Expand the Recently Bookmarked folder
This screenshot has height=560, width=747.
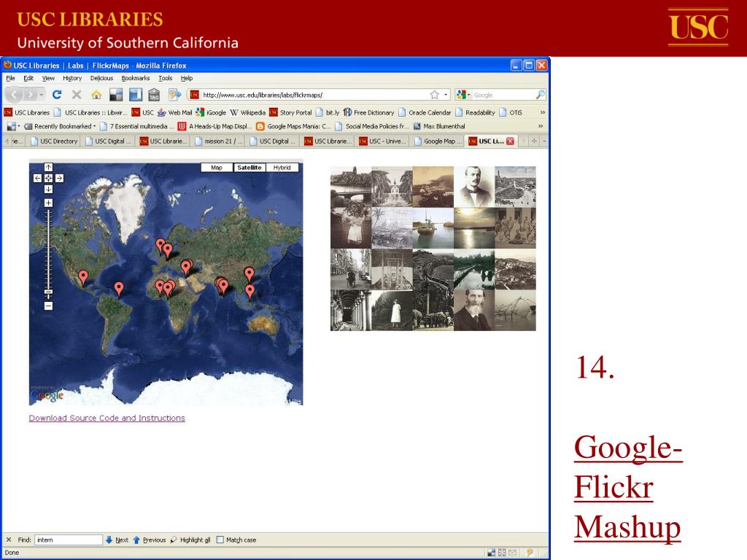60,126
